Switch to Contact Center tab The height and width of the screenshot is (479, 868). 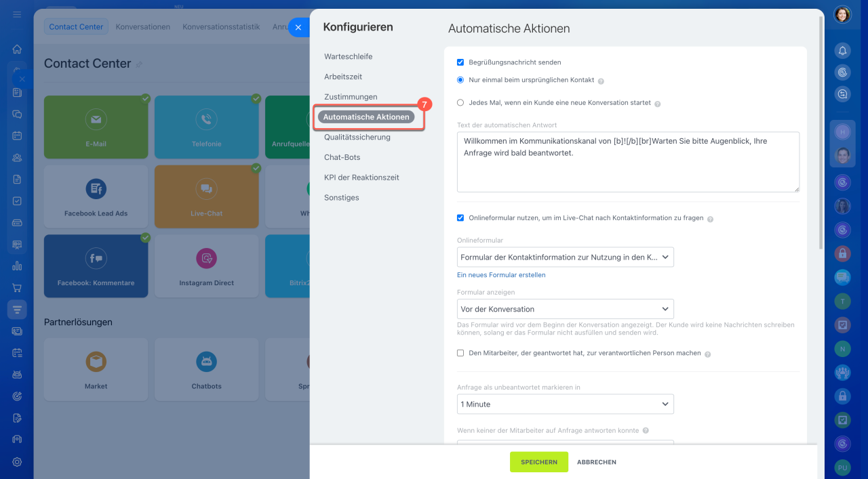77,27
